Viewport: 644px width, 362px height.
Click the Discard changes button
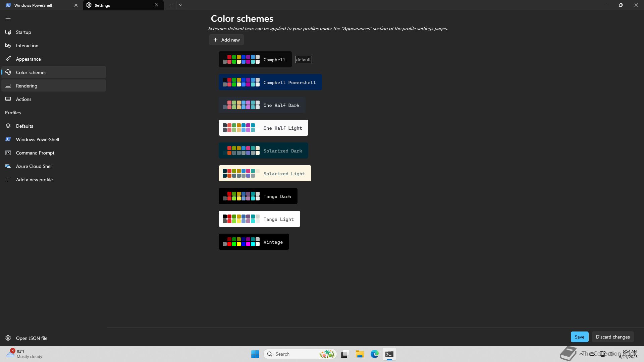click(612, 337)
